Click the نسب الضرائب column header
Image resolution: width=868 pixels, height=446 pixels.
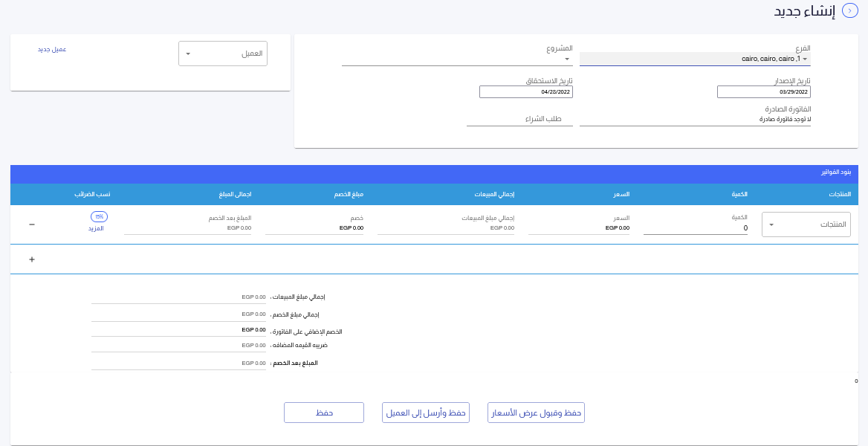pos(92,195)
